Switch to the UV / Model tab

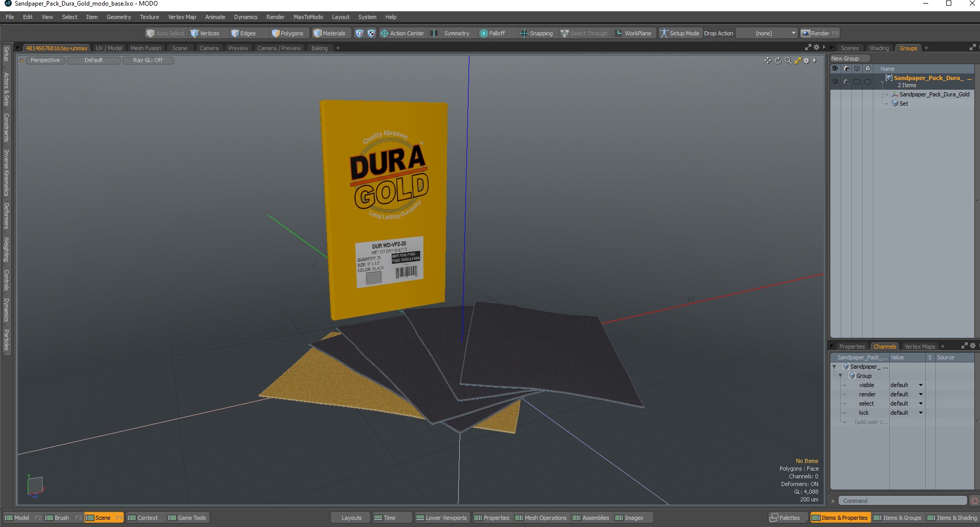tap(109, 48)
